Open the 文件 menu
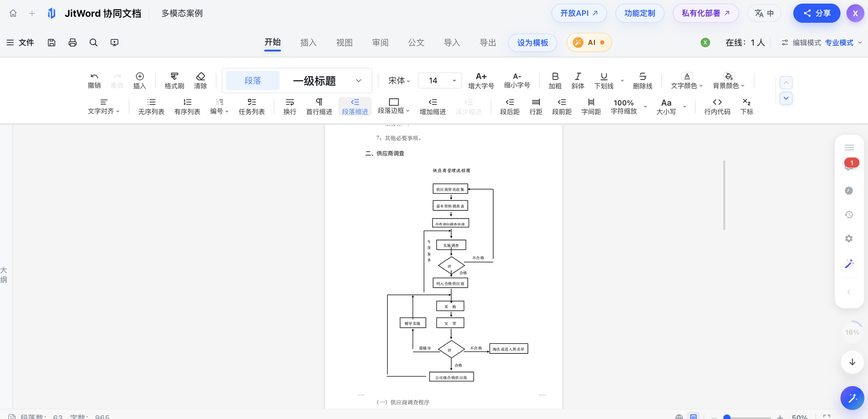The width and height of the screenshot is (868, 419). coord(20,43)
